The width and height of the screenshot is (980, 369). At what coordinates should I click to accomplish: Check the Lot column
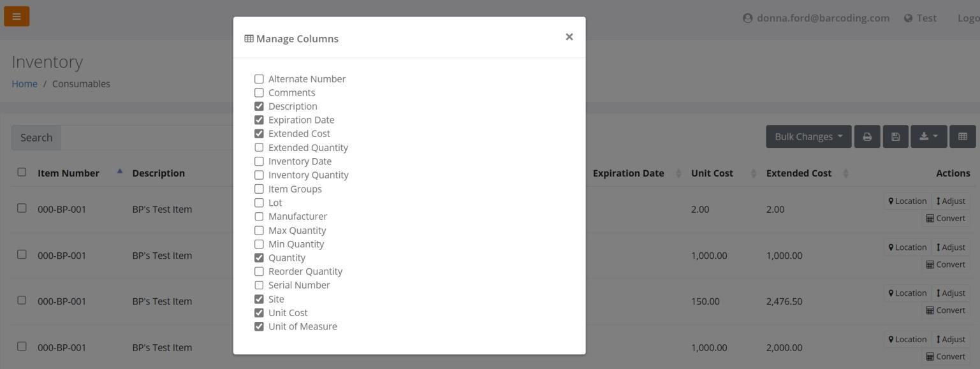(x=259, y=203)
